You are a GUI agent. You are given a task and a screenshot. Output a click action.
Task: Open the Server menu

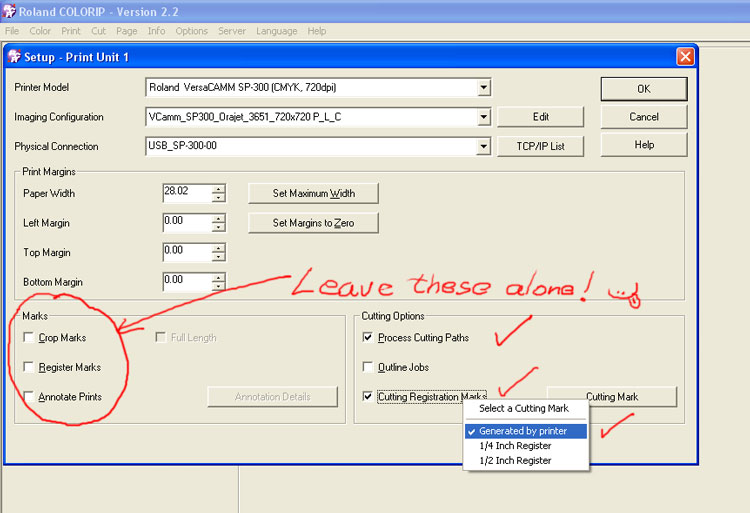232,31
